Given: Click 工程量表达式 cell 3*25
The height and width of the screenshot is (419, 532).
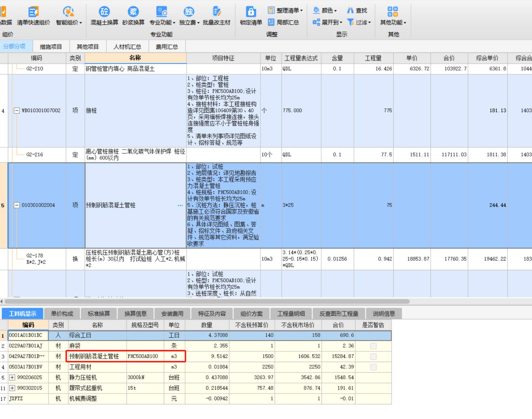Looking at the screenshot, I should pos(301,205).
